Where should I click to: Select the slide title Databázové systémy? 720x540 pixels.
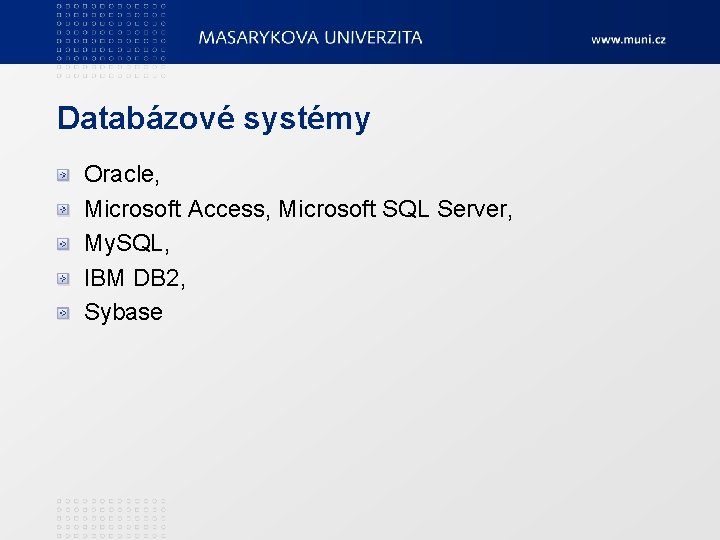tap(214, 119)
